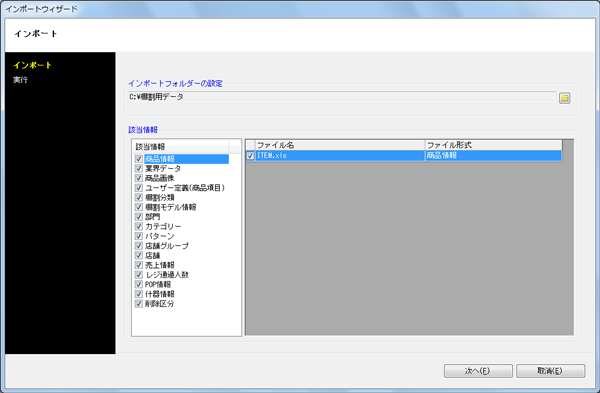Image resolution: width=600 pixels, height=393 pixels.
Task: Uncheck the パターン checkbox
Action: click(139, 236)
